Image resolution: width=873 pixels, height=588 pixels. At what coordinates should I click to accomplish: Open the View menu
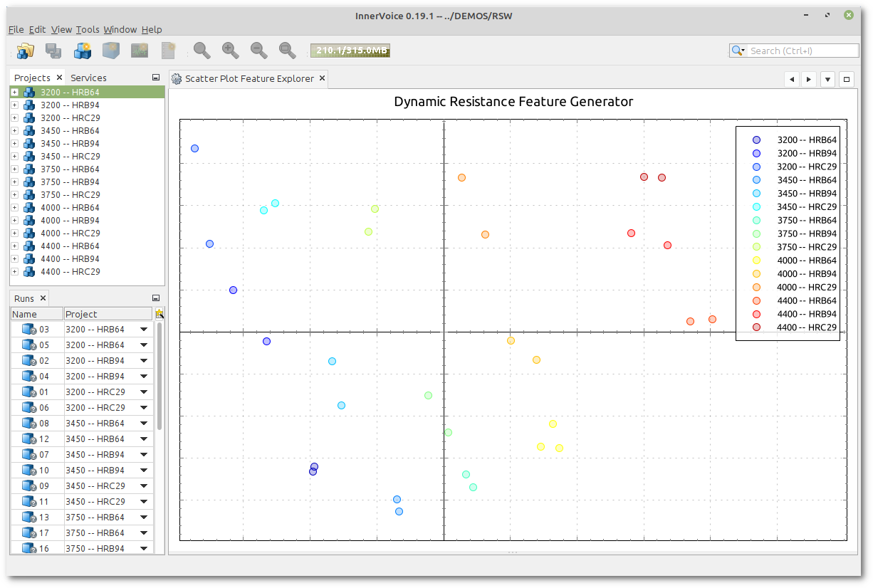click(x=61, y=29)
